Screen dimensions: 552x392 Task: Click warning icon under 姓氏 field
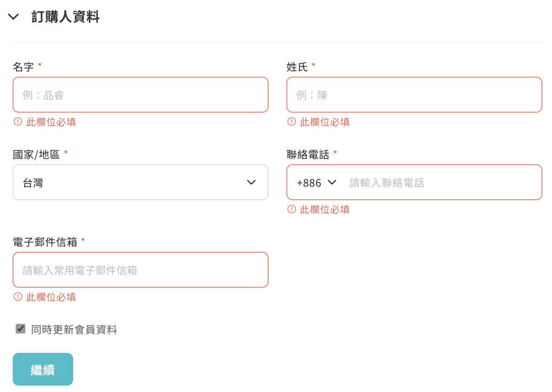click(292, 122)
